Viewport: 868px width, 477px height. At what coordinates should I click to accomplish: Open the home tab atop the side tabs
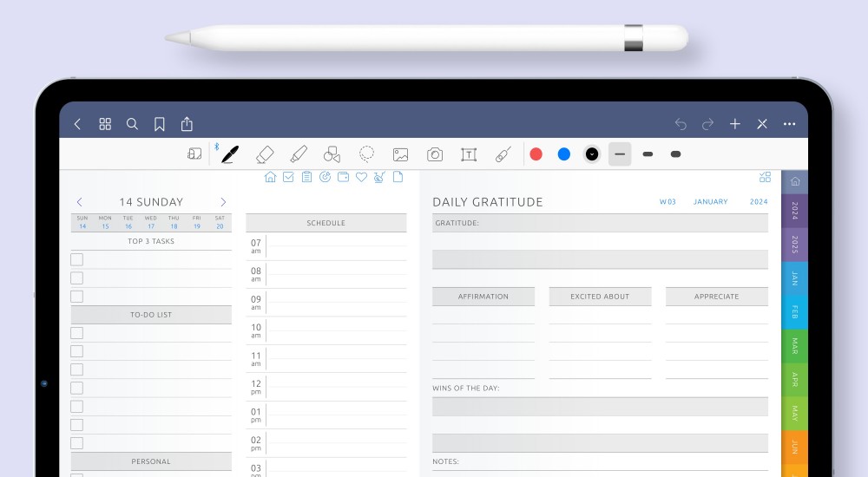click(795, 181)
